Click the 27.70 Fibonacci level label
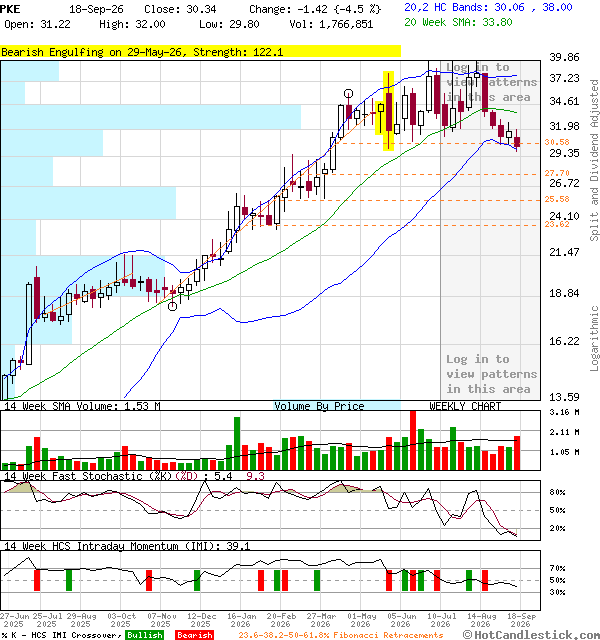Viewport: 600px width, 640px height. click(557, 173)
